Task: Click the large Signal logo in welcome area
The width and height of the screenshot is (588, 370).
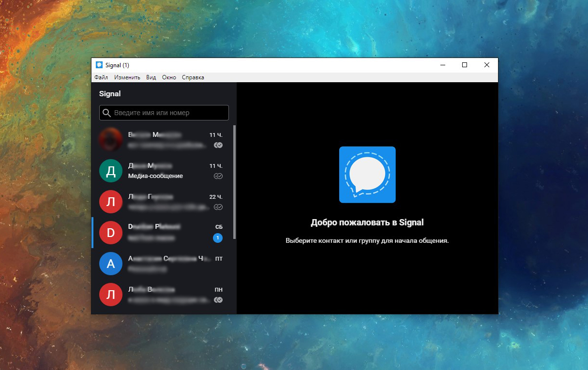Action: (367, 175)
